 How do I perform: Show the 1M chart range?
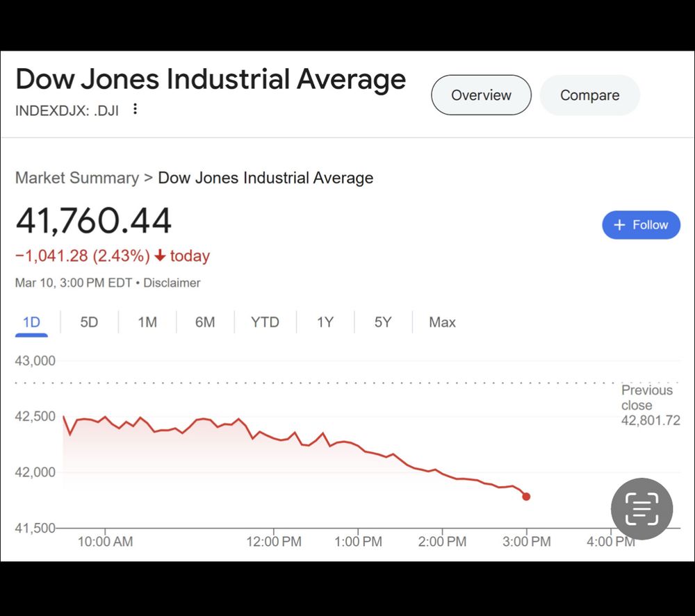pos(147,322)
